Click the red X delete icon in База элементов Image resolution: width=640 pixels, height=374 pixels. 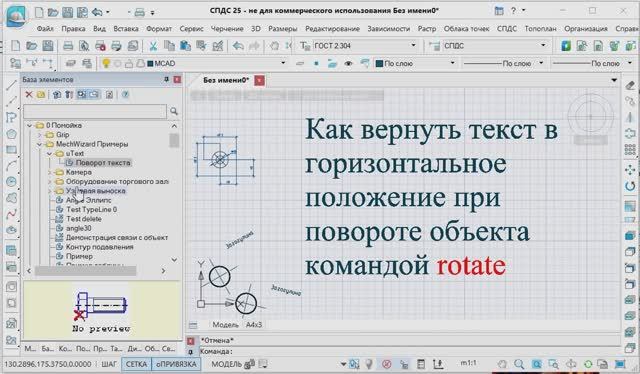pyautogui.click(x=29, y=95)
